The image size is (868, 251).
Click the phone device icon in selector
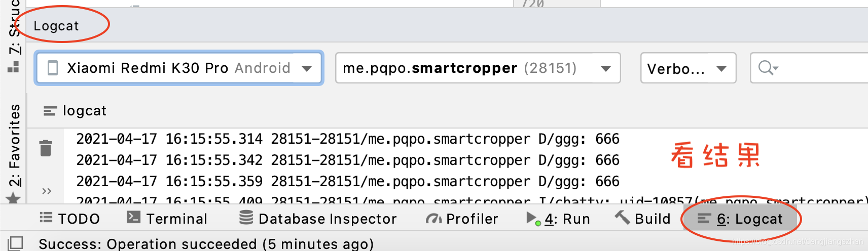(52, 68)
